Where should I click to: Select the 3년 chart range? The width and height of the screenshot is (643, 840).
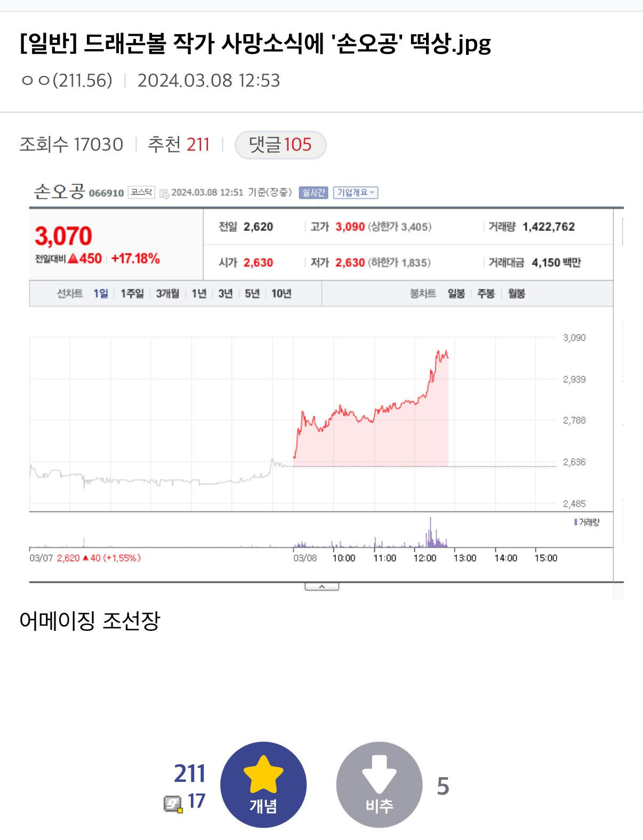[226, 293]
